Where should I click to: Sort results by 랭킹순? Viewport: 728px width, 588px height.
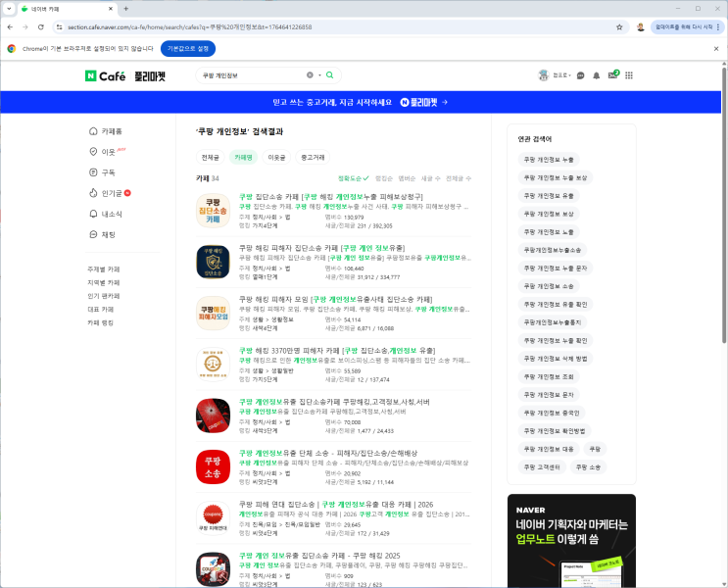point(384,178)
